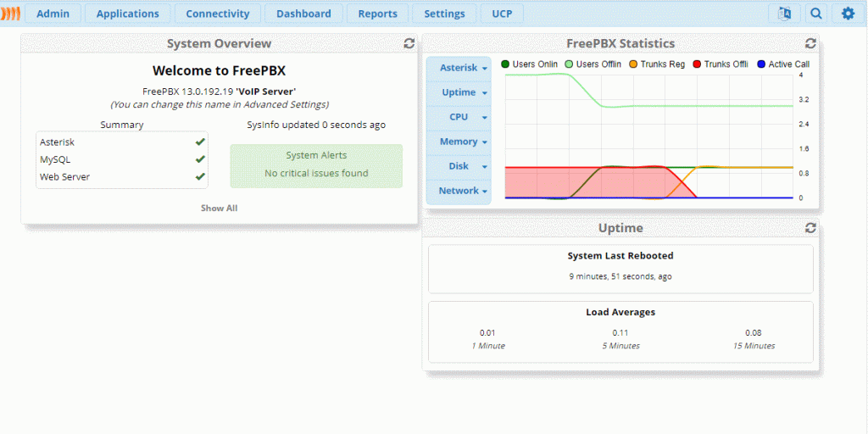Screen dimensions: 868x434
Task: Click the 0.01 one-minute load value
Action: (x=487, y=332)
